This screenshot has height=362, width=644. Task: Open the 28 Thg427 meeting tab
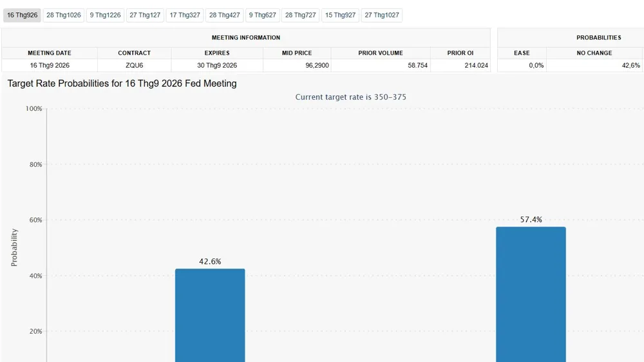[x=224, y=15]
